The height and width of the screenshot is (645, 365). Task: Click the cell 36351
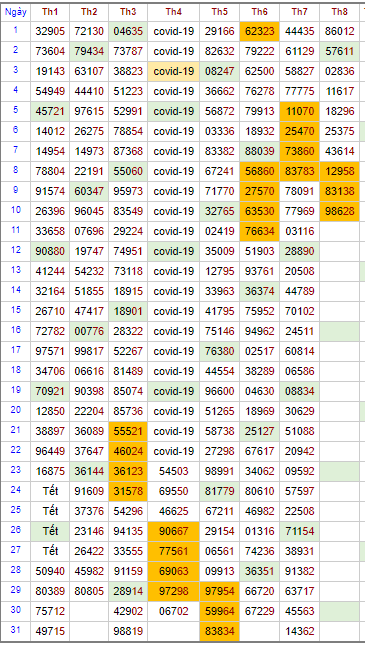(259, 570)
